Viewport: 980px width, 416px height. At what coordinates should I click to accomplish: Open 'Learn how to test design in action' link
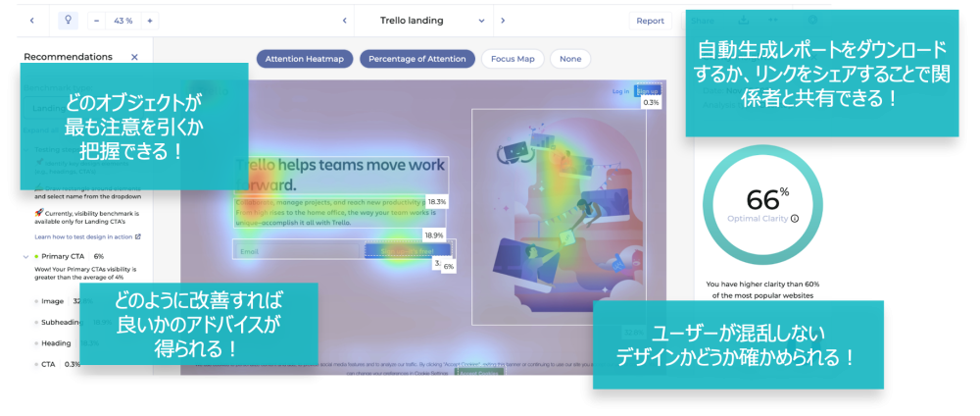82,236
